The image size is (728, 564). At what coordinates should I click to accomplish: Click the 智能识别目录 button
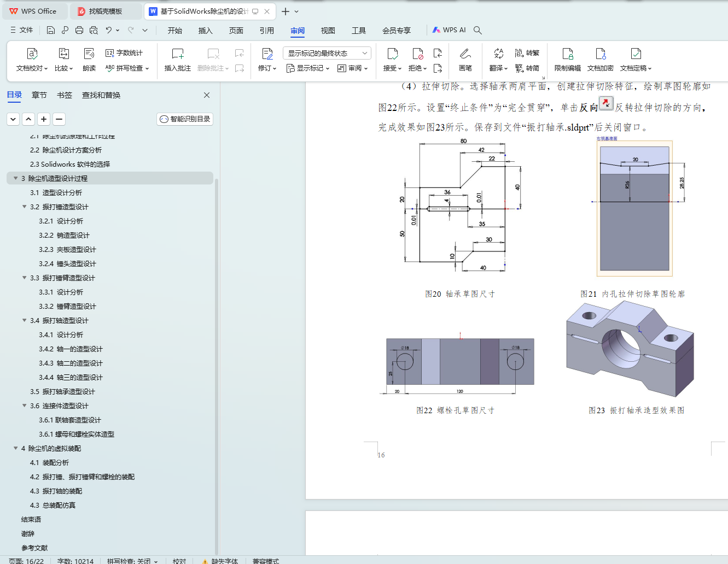(x=185, y=119)
